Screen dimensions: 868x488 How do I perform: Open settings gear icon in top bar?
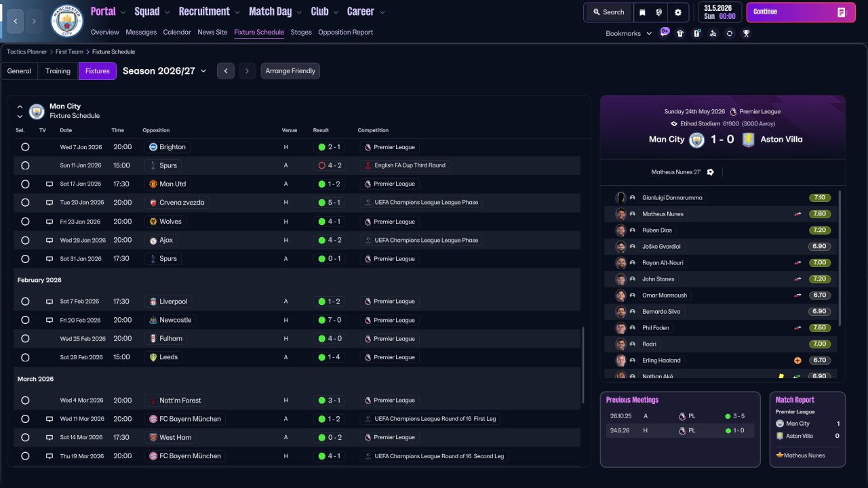point(677,12)
